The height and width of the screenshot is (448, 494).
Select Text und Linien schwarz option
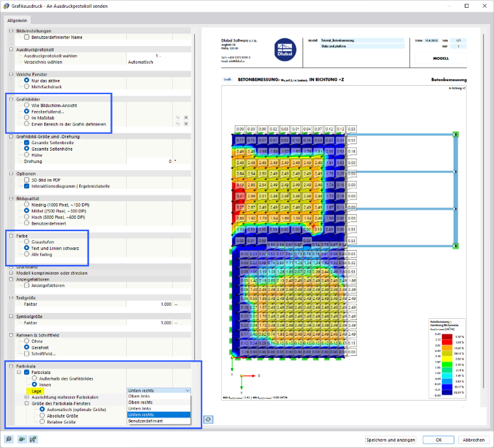pos(27,248)
